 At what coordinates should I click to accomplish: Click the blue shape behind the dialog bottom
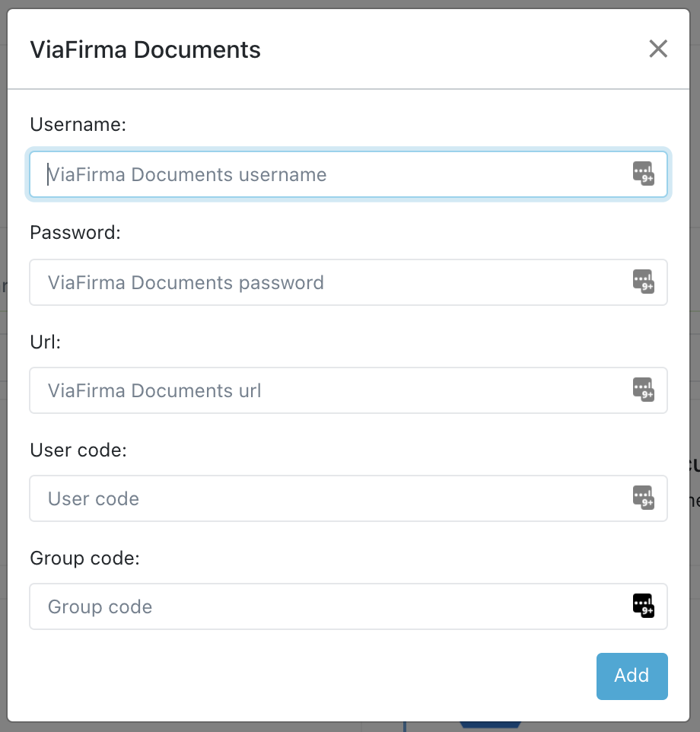coord(491,725)
